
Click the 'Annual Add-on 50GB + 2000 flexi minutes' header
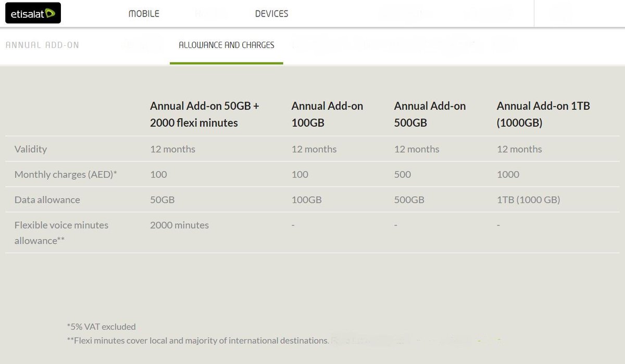click(x=205, y=115)
